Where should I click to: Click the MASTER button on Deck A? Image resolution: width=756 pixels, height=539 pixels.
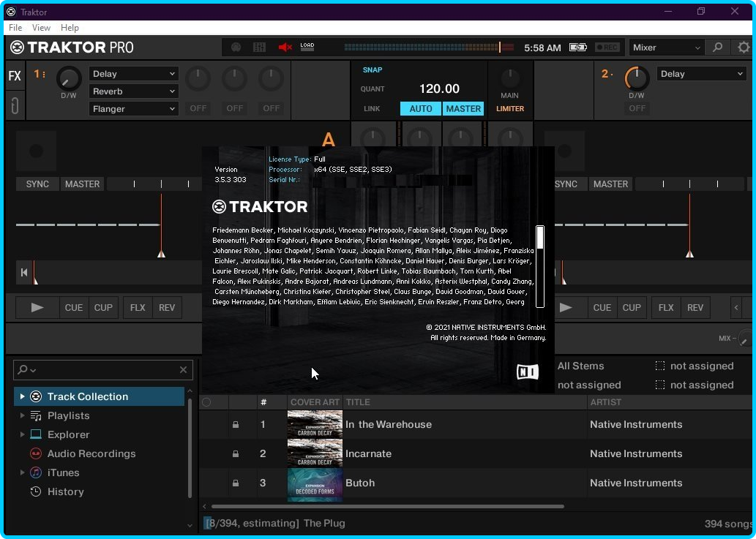(83, 184)
